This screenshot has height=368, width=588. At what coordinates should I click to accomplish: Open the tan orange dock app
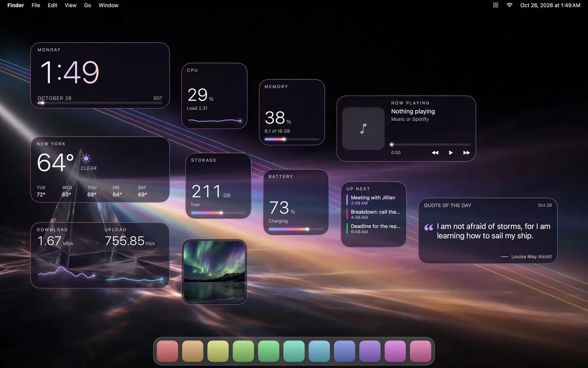click(193, 351)
